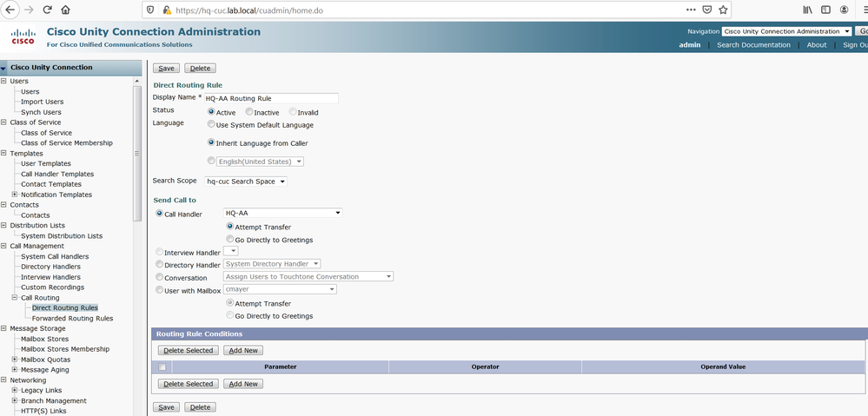The image size is (868, 416).
Task: Open the Firefox library icon
Action: click(808, 10)
